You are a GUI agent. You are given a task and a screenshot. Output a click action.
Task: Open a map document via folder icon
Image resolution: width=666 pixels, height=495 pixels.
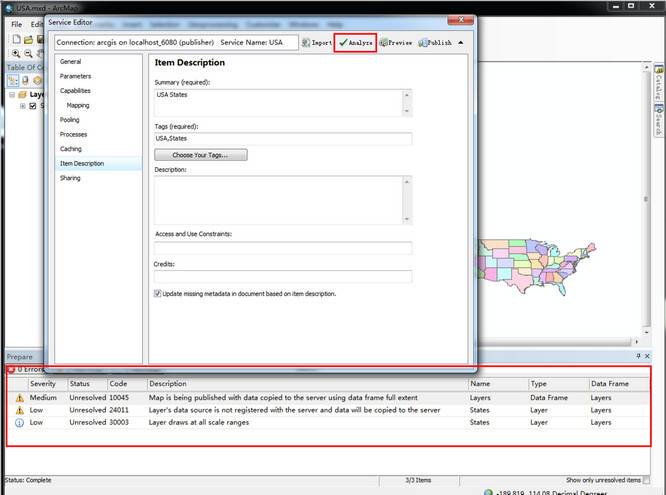(28, 40)
